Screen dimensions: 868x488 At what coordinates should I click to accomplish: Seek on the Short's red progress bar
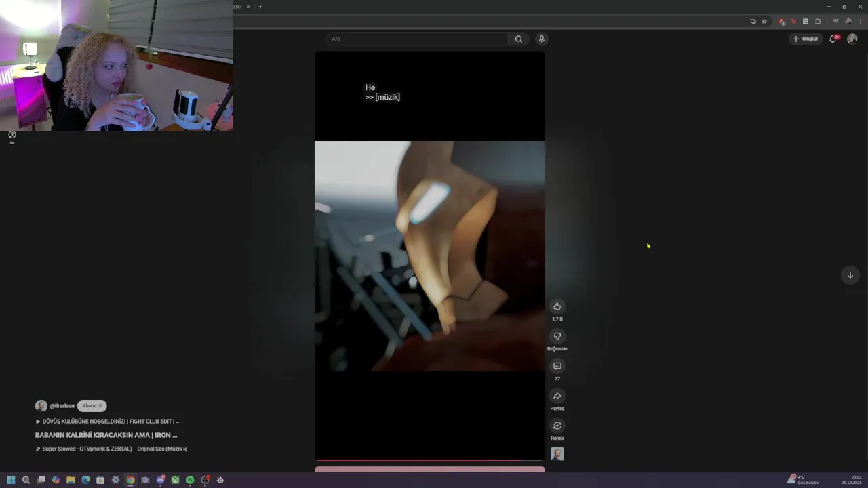[x=429, y=460]
